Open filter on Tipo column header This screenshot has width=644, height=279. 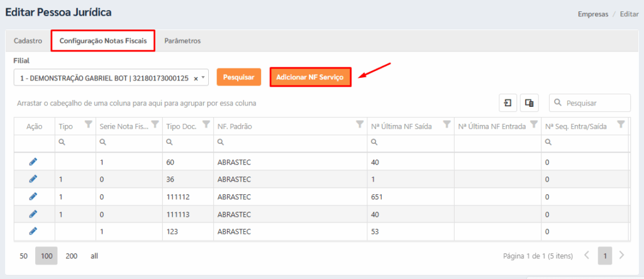[x=87, y=124]
